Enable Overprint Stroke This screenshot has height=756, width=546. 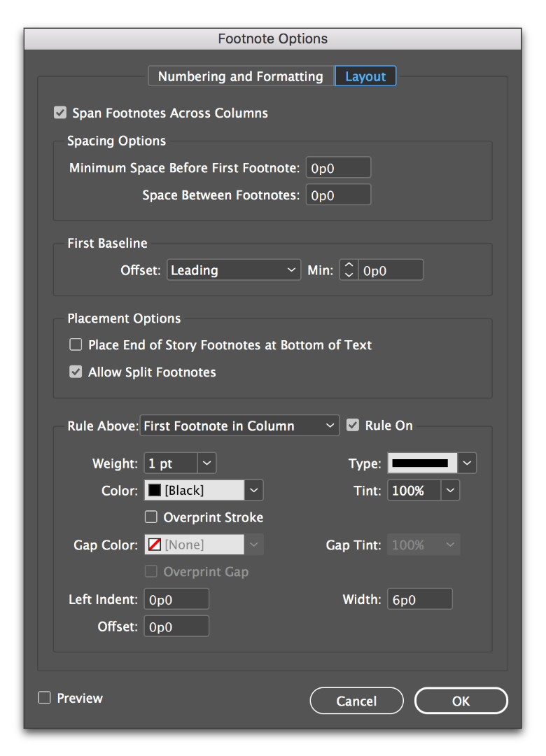click(150, 517)
